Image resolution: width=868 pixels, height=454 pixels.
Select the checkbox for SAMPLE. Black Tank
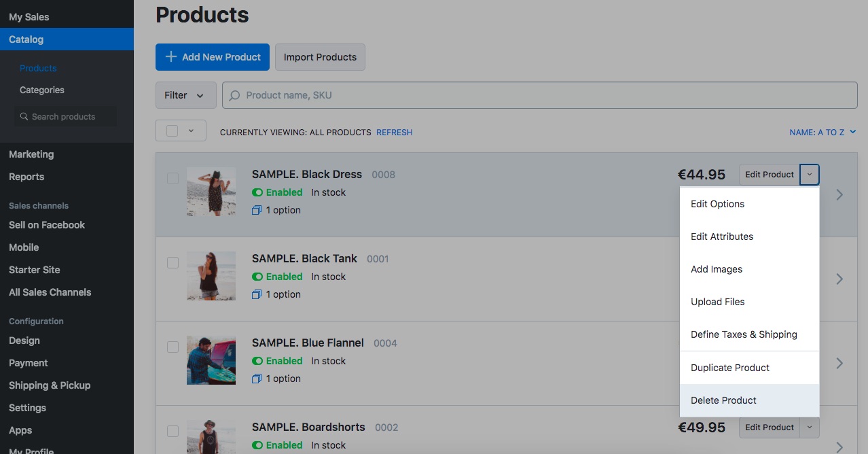pos(173,262)
